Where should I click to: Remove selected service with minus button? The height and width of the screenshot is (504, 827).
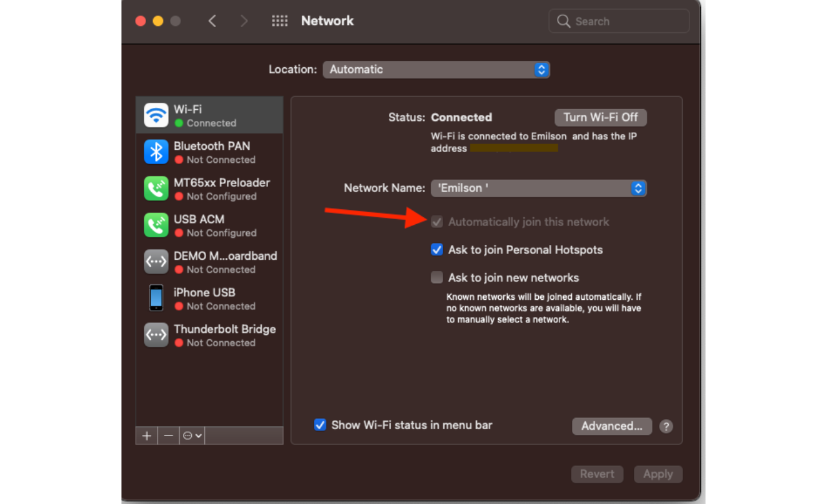(168, 436)
